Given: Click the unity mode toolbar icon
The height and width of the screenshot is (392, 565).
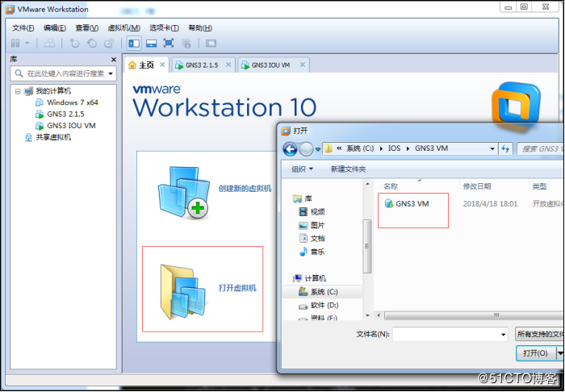Looking at the screenshot, I should pos(186,44).
